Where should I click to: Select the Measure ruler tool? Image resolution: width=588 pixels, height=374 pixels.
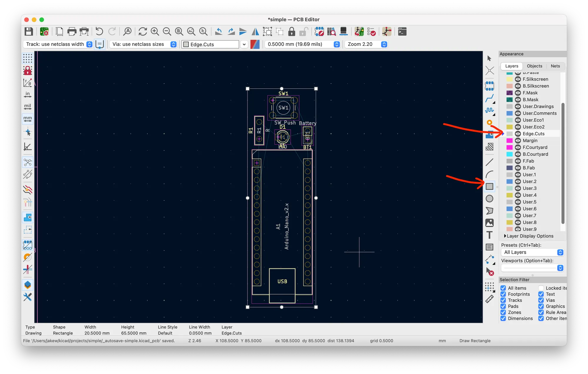point(489,299)
